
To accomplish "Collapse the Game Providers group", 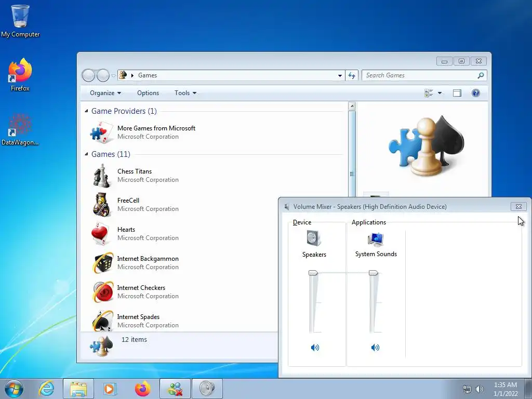I will click(86, 111).
